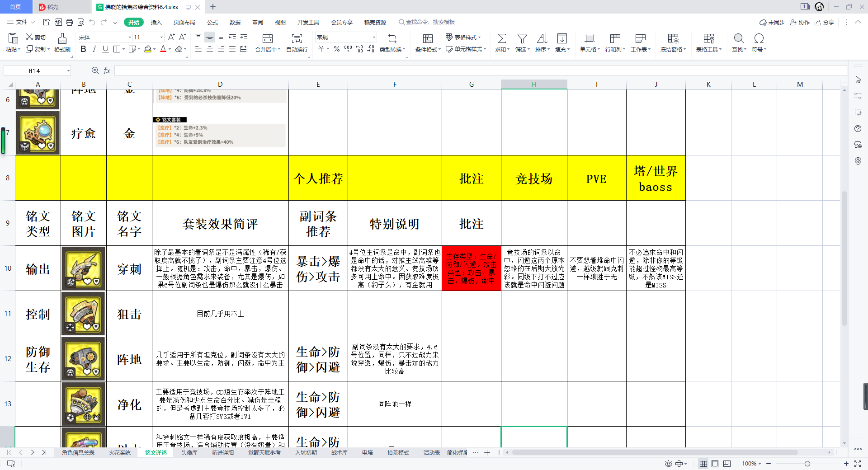Click the yellow fill color swatch button
This screenshot has height=470, width=868.
point(147,49)
